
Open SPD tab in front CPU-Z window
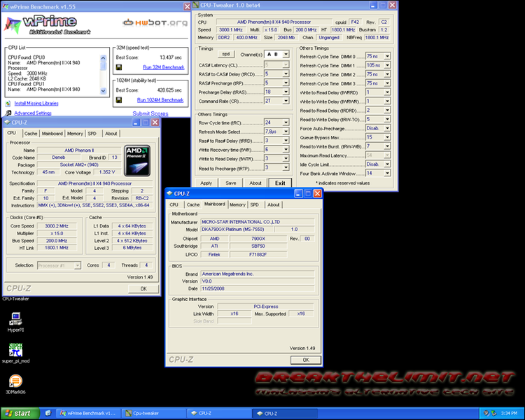tap(255, 204)
